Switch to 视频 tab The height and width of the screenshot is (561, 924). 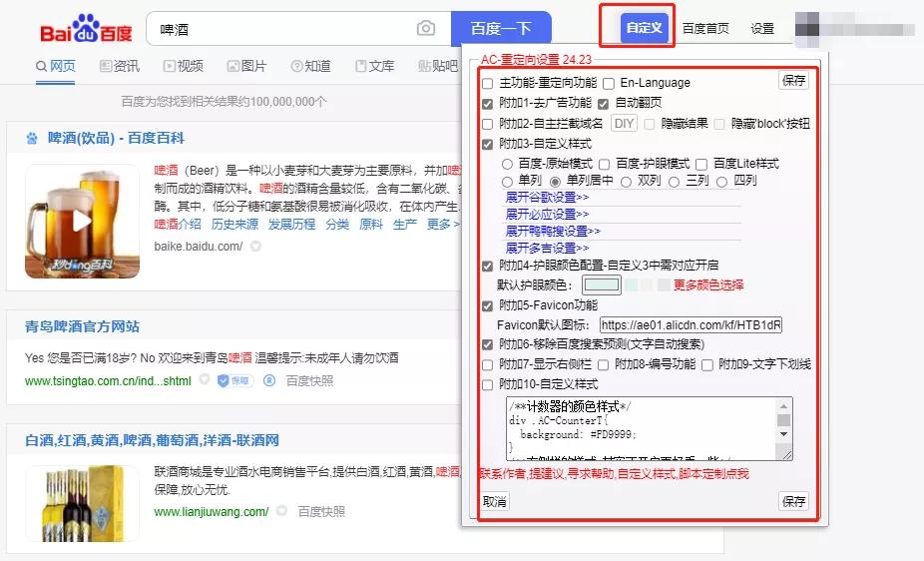coord(184,66)
